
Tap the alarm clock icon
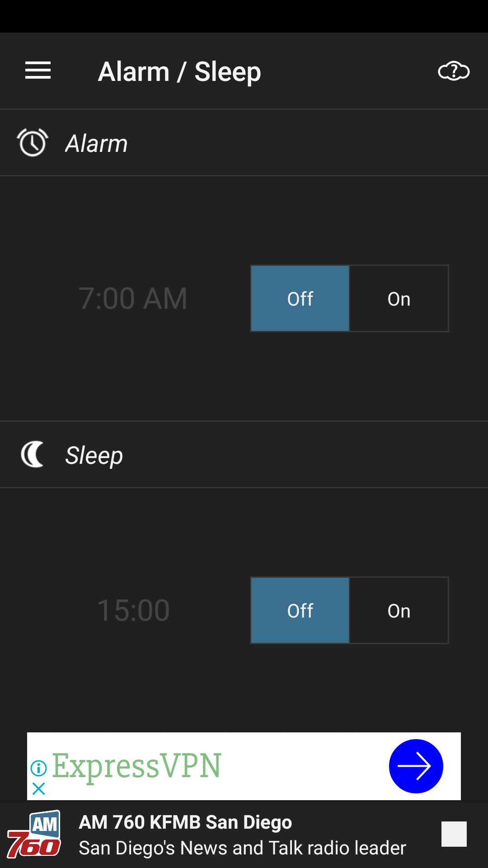tap(33, 143)
